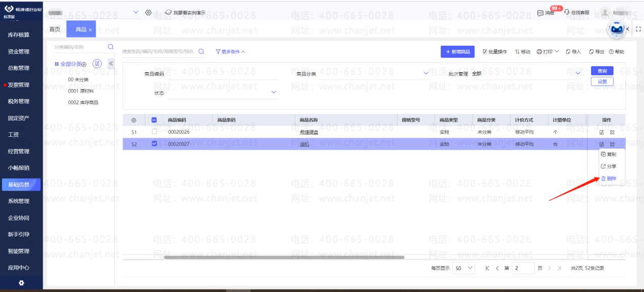Open 应用中心 in the sidebar
This screenshot has width=644, height=292.
19,268
